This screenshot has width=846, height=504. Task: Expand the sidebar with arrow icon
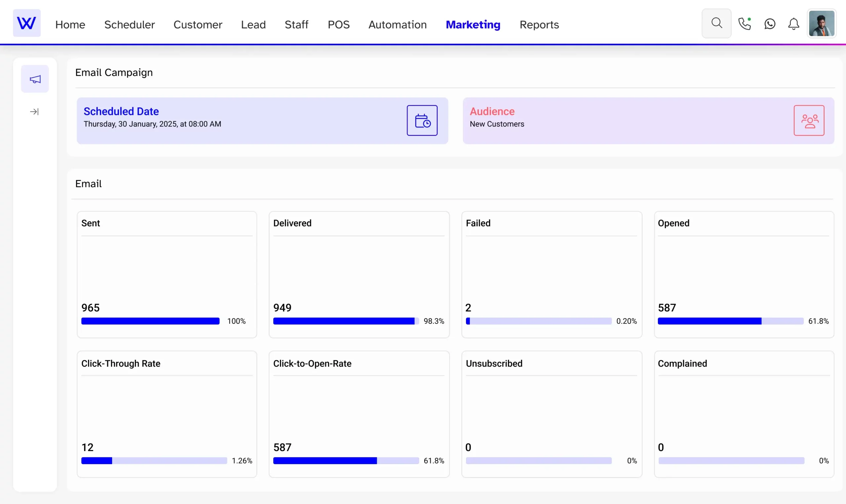[34, 112]
